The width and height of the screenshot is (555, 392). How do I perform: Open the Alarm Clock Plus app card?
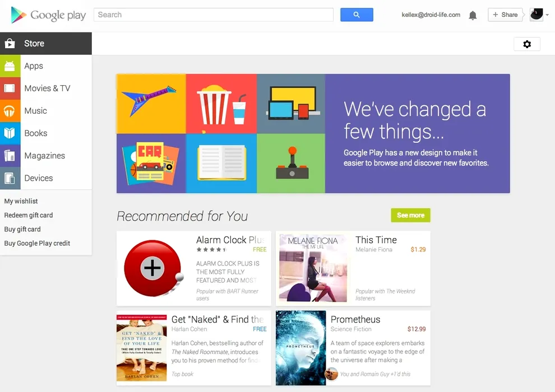pyautogui.click(x=193, y=268)
